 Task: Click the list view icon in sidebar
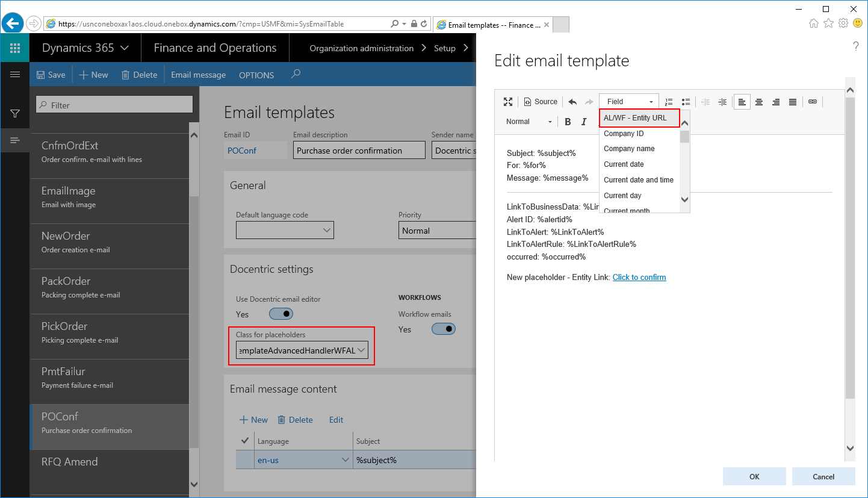15,140
